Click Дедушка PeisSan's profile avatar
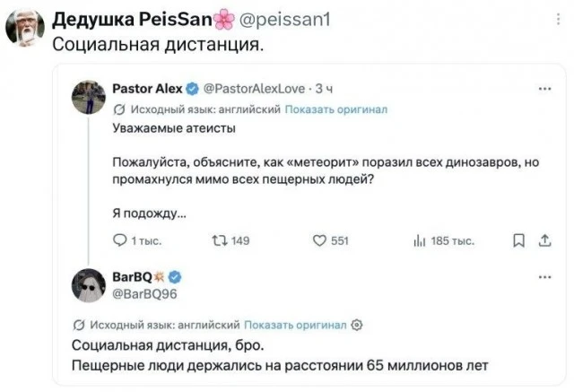The width and height of the screenshot is (574, 392). [x=25, y=28]
